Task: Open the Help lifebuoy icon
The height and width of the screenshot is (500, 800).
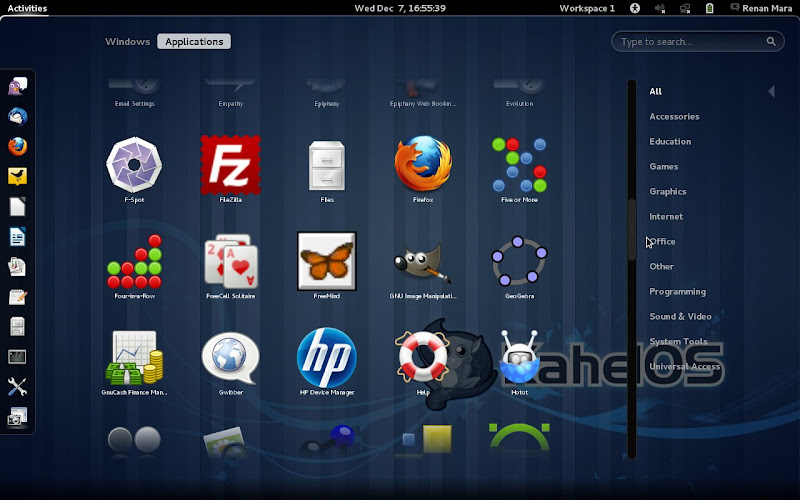Action: [x=422, y=356]
